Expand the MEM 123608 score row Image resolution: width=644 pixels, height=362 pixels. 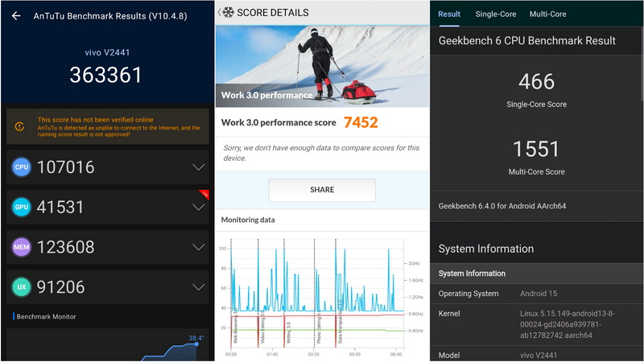pyautogui.click(x=198, y=247)
